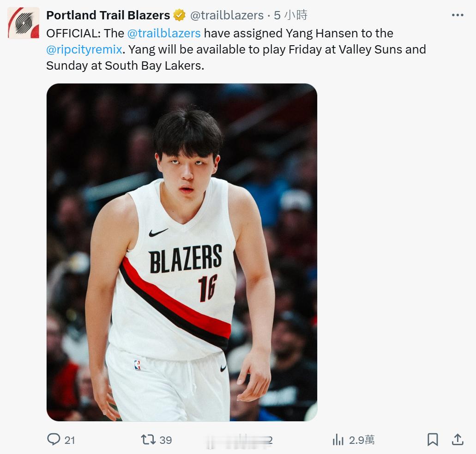Click the retweet counter showing 39

[165, 440]
